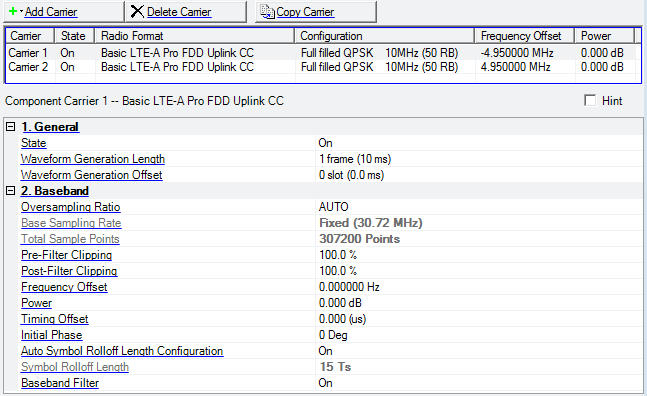Click the Power property link

click(36, 303)
